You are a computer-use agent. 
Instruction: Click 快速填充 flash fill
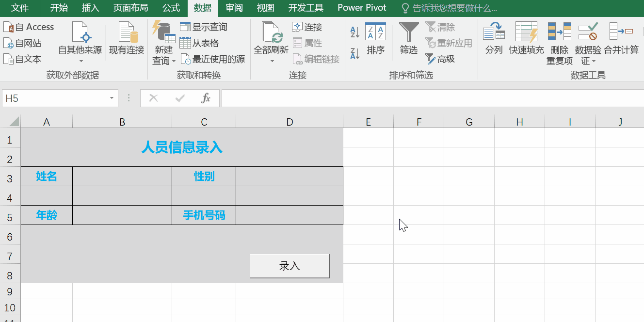527,38
